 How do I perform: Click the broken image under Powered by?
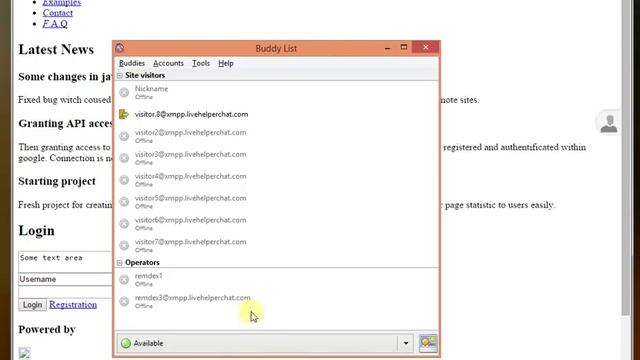[24, 353]
